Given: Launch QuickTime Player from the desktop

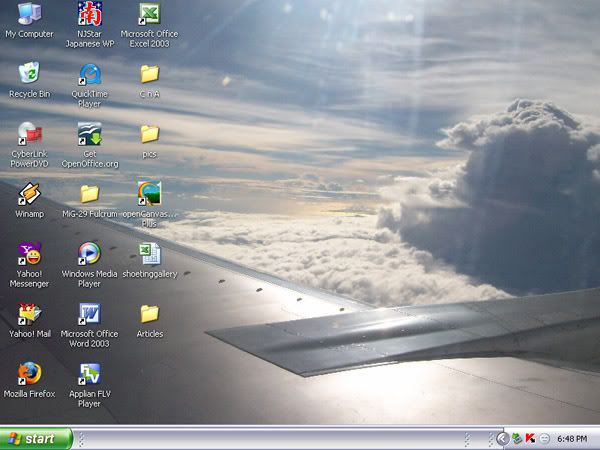Looking at the screenshot, I should pos(89,74).
